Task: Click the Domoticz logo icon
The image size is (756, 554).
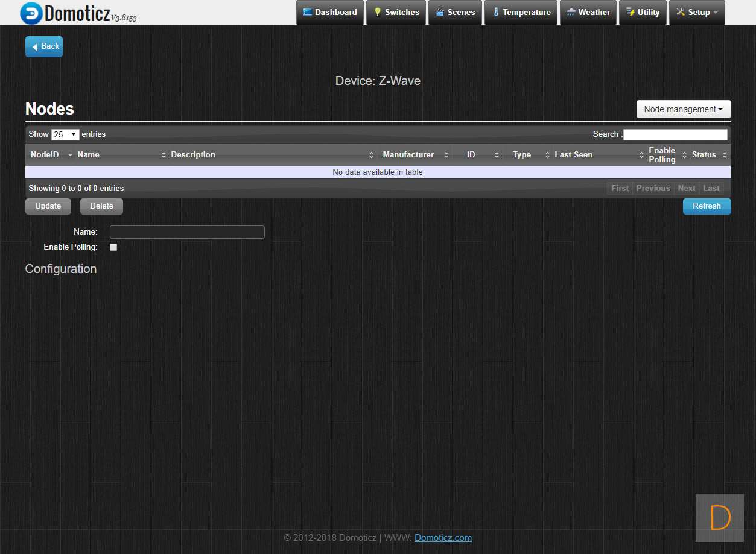Action: [31, 13]
